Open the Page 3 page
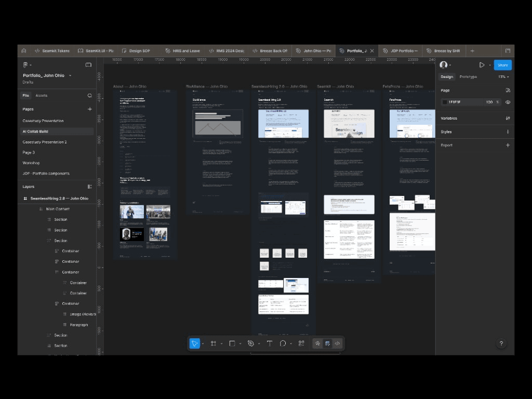The height and width of the screenshot is (399, 532). [29, 152]
